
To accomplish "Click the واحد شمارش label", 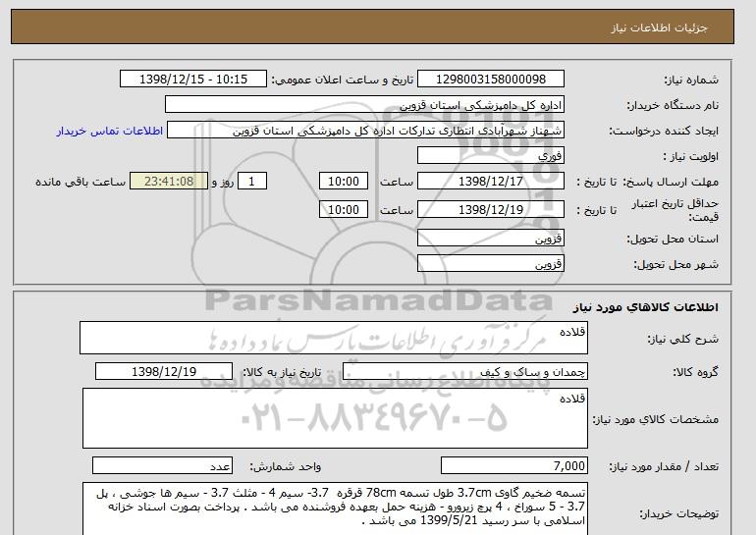I will click(286, 466).
